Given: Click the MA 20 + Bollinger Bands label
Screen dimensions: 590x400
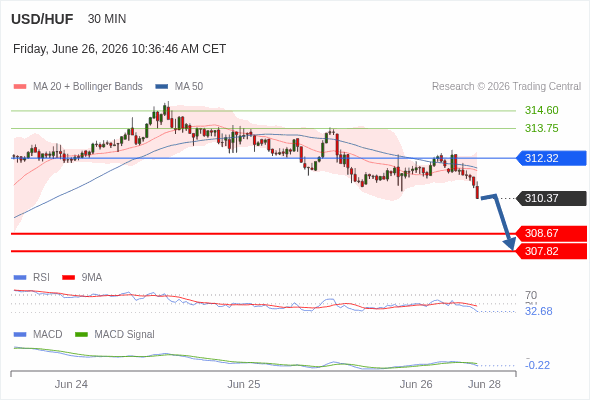Looking at the screenshot, I should point(88,87).
